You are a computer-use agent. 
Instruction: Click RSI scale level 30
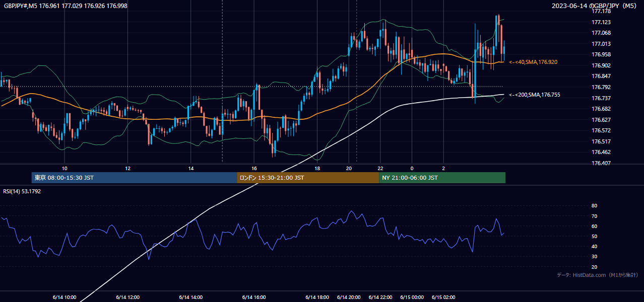point(594,257)
